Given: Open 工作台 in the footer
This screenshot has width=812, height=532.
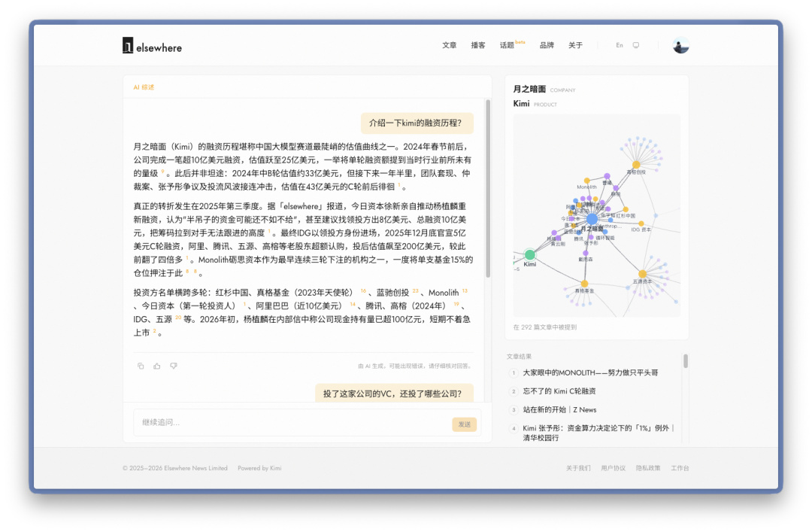Looking at the screenshot, I should coord(680,468).
